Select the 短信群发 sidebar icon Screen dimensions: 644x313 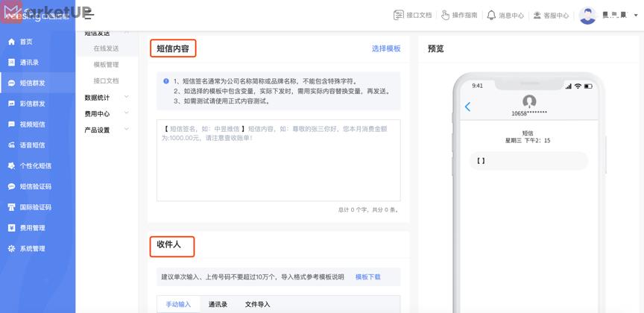coord(11,83)
